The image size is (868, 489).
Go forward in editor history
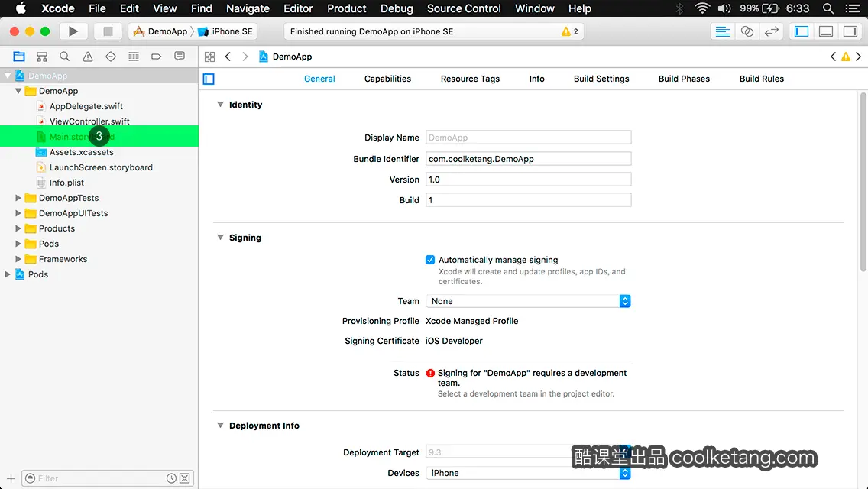pos(245,57)
